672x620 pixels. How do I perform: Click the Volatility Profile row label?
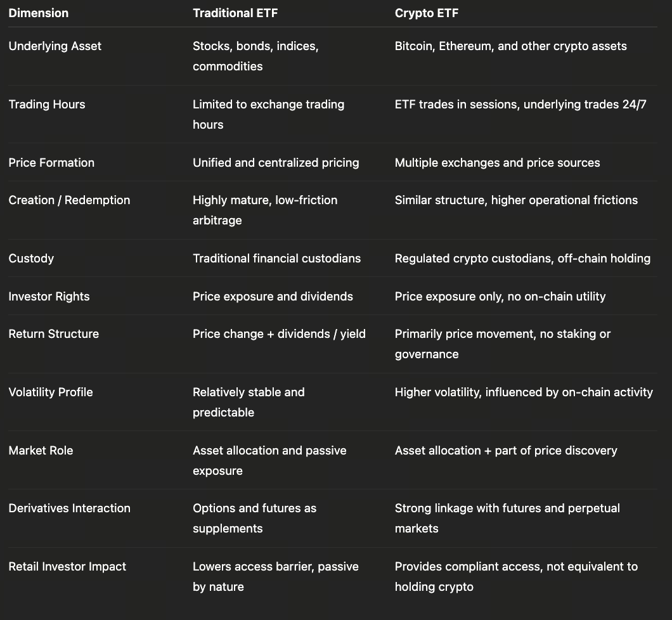(x=51, y=392)
